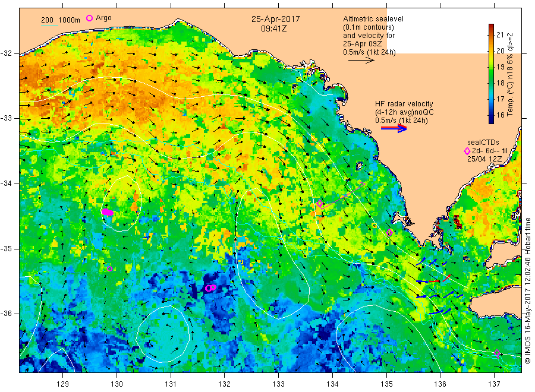The height and width of the screenshot is (392, 535).
Task: Click the -34 latitude axis label
Action: (x=6, y=184)
